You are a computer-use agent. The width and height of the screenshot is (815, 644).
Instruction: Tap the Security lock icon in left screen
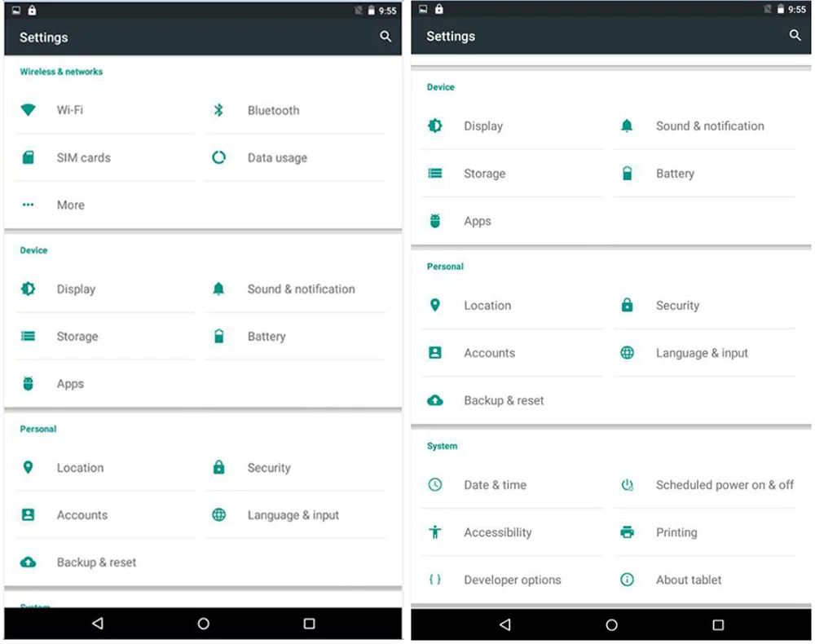tap(218, 467)
